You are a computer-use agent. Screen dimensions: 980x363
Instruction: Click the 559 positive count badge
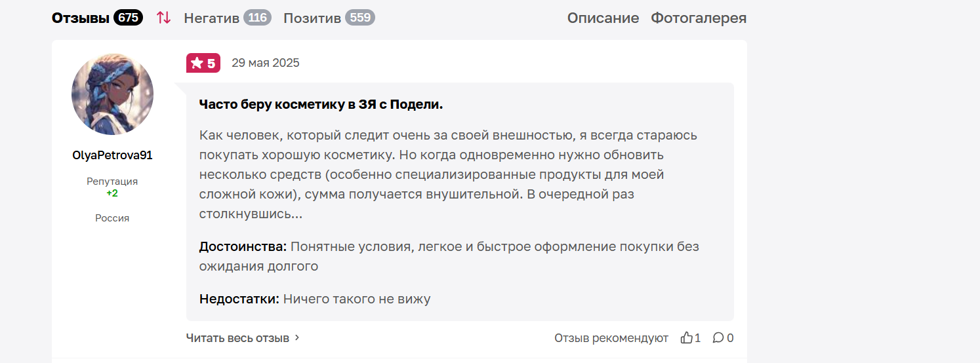pos(360,18)
